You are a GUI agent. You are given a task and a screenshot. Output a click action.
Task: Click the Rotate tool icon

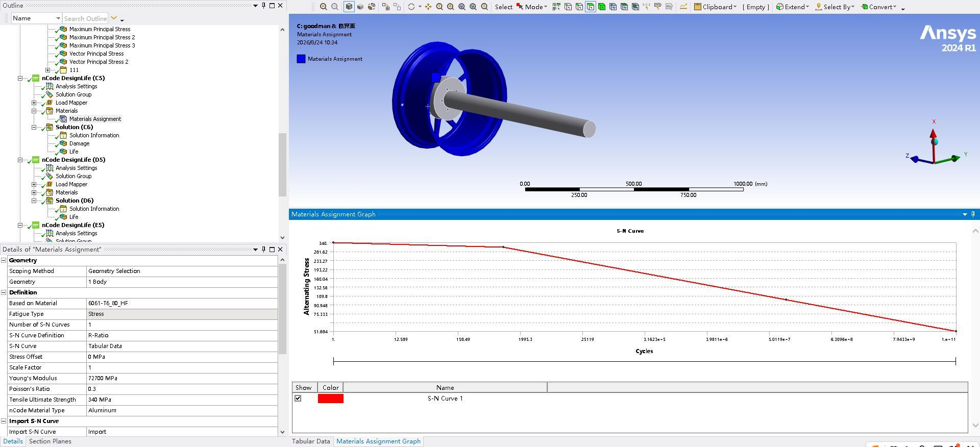(x=411, y=7)
